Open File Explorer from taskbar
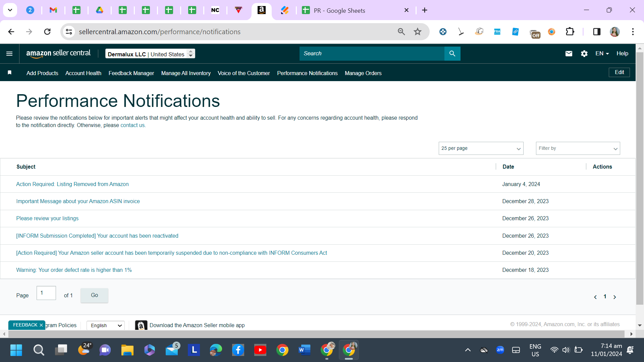Viewport: 644px width, 362px height. tap(127, 350)
